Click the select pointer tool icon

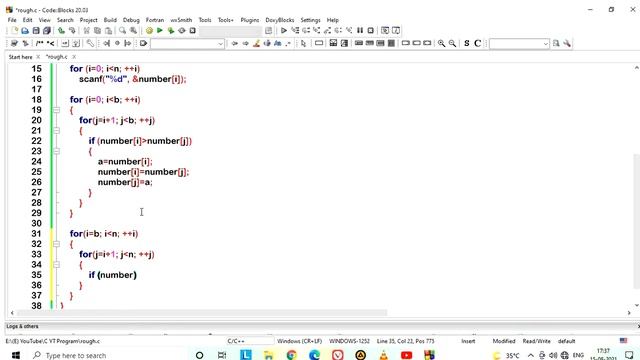pos(303,43)
